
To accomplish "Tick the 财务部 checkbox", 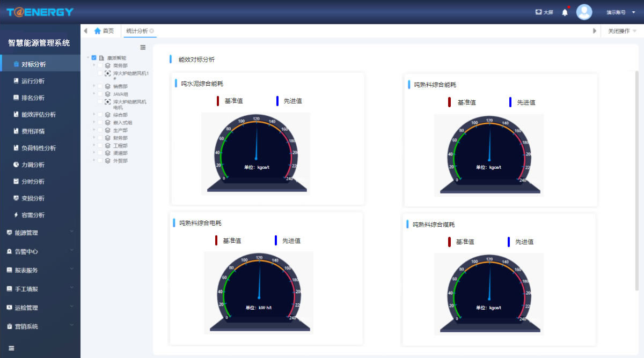I will point(100,138).
